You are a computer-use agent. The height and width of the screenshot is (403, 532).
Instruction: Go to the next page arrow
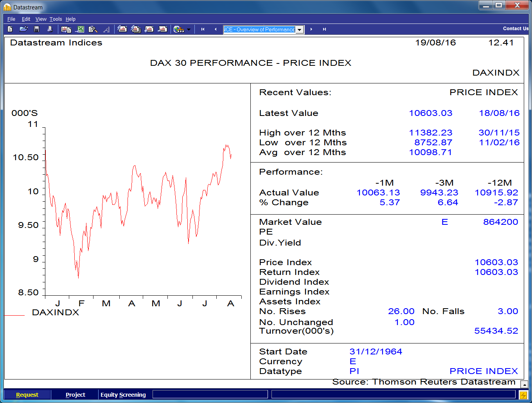(x=311, y=29)
